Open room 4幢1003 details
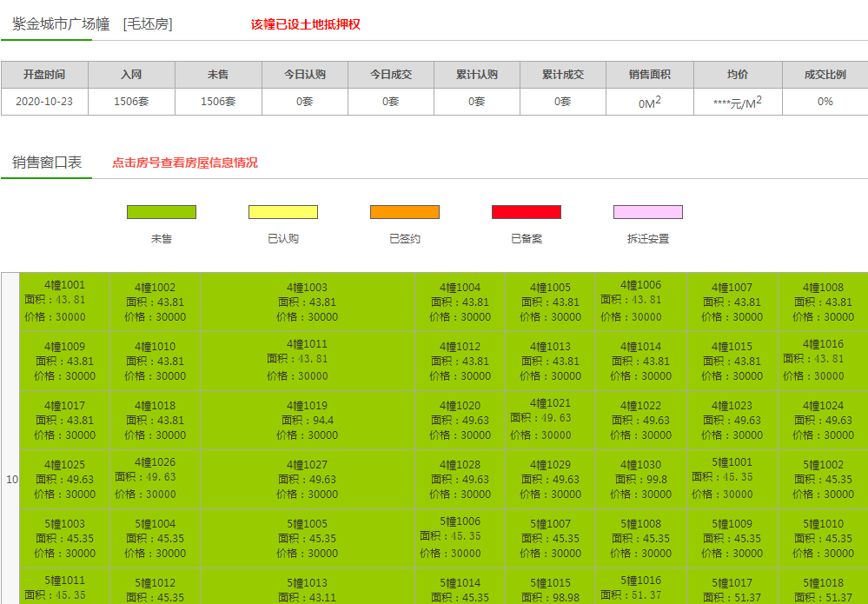 [x=308, y=288]
